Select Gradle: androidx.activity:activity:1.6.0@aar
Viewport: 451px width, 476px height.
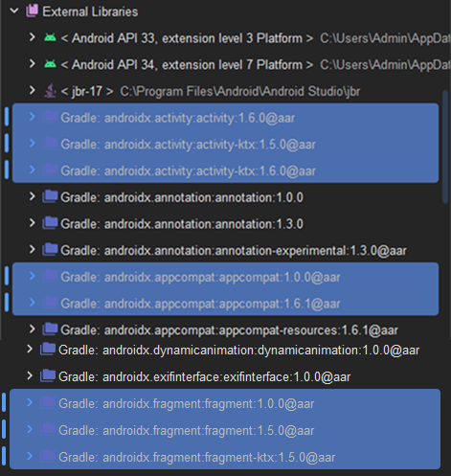point(178,118)
